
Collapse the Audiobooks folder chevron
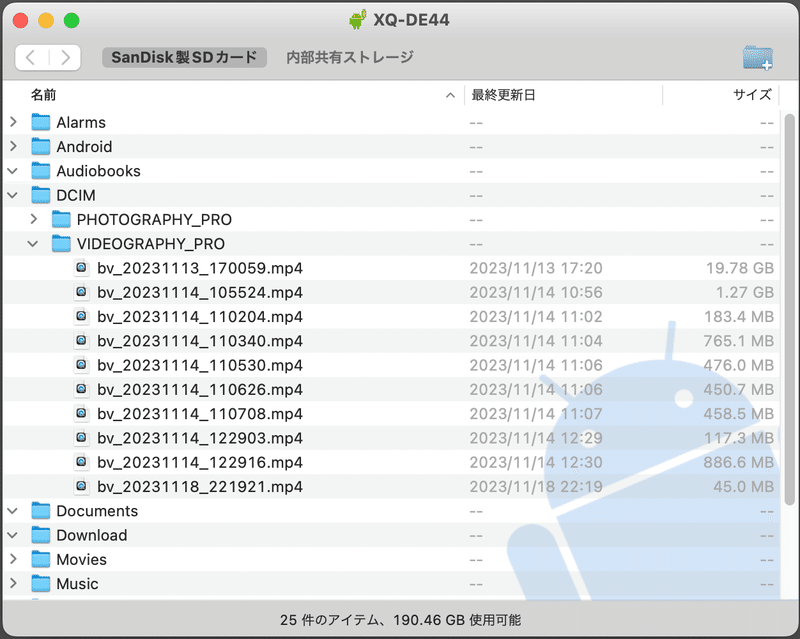pos(13,171)
